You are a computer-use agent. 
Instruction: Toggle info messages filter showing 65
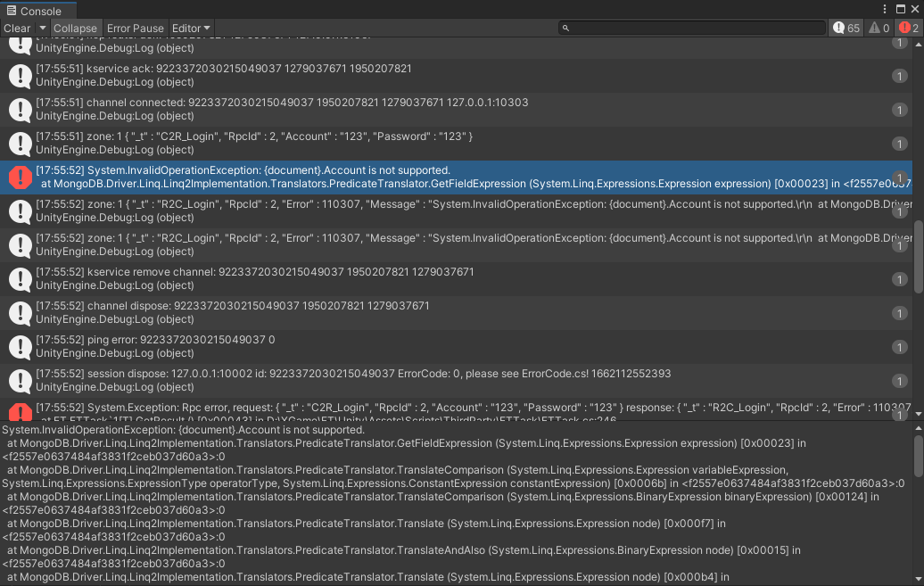click(x=846, y=29)
